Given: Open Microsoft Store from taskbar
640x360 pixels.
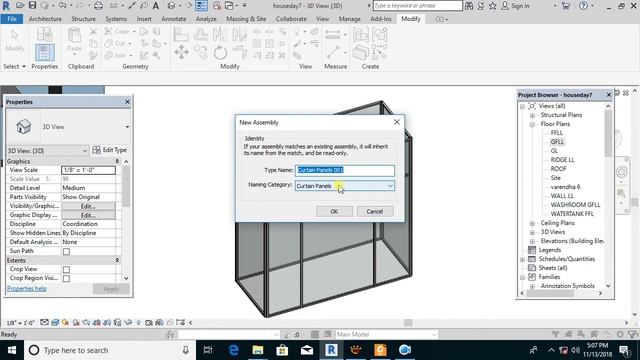Looking at the screenshot, I should click(x=282, y=350).
